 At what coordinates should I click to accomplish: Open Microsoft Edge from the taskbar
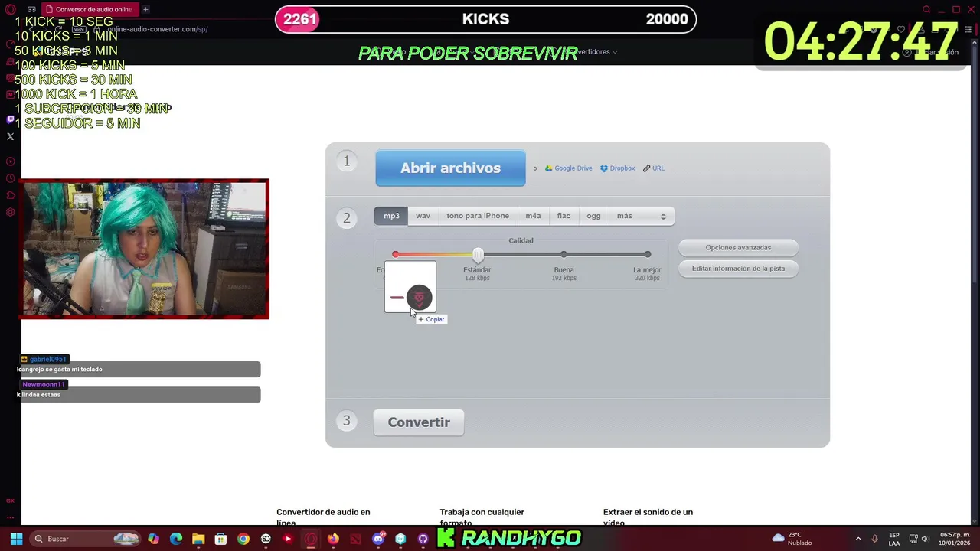point(176,539)
